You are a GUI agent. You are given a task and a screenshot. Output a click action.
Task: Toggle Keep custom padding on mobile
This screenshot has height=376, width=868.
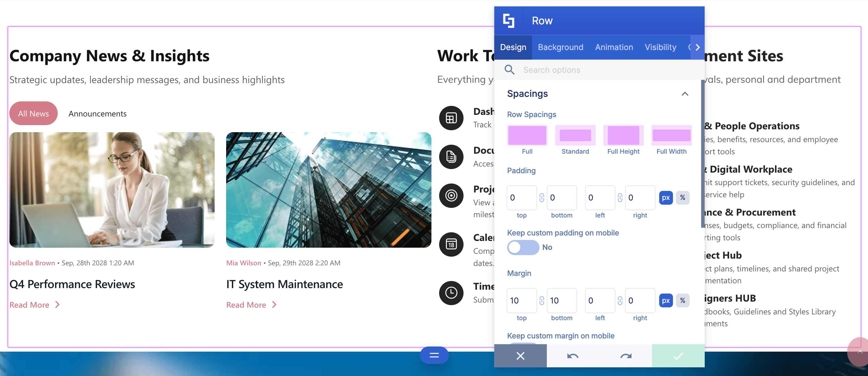click(x=523, y=247)
